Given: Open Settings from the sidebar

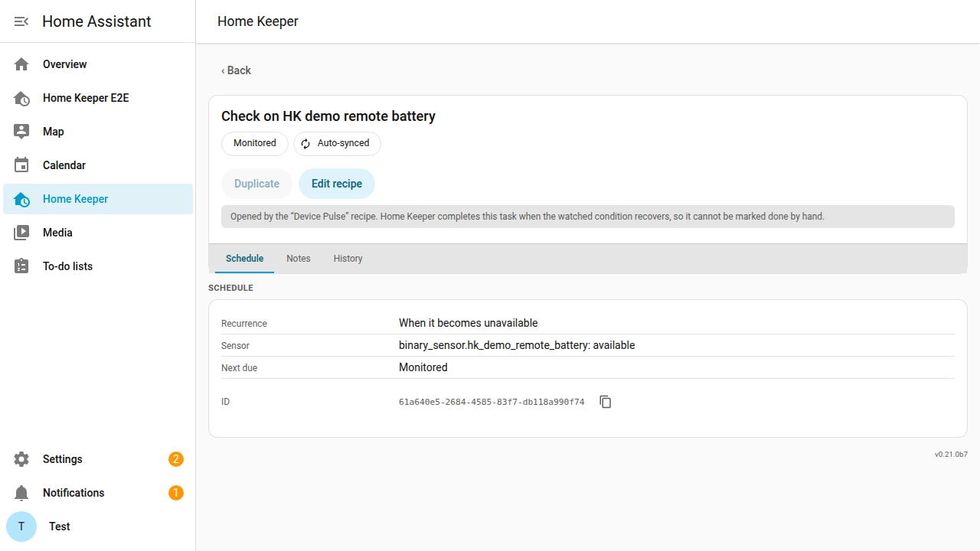Looking at the screenshot, I should click(98, 459).
